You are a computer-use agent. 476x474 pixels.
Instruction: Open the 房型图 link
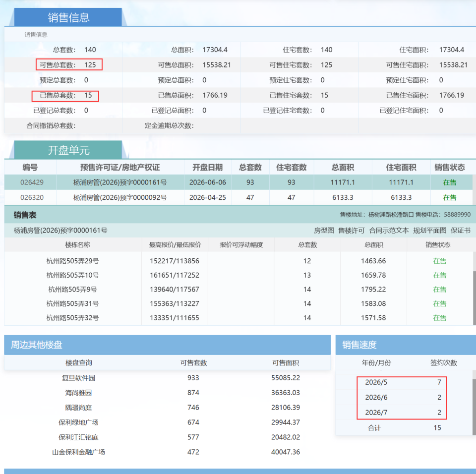click(x=324, y=231)
